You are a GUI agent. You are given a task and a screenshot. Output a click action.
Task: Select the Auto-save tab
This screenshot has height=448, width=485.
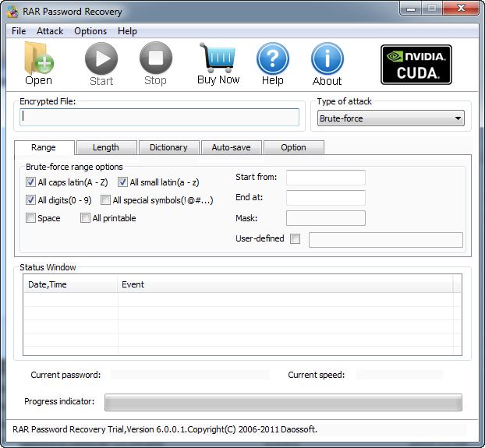tap(231, 147)
